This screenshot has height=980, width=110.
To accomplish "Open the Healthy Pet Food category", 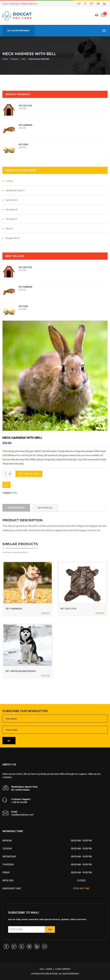I will click(15, 190).
